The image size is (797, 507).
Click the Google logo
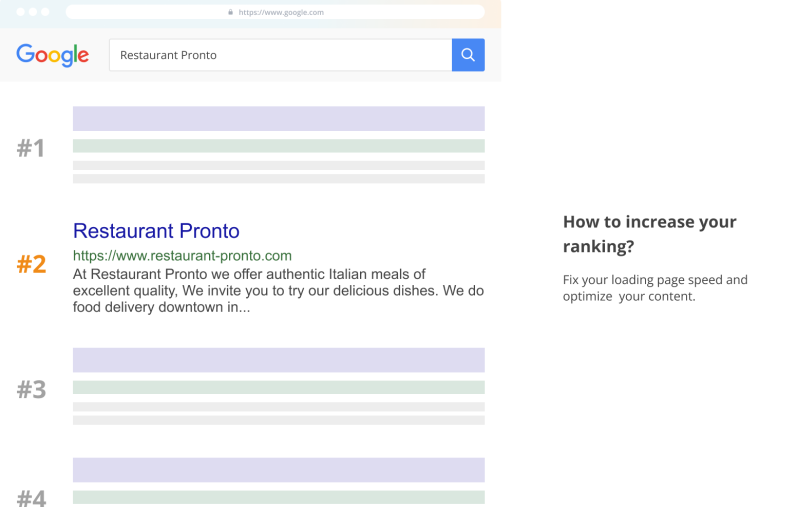52,55
